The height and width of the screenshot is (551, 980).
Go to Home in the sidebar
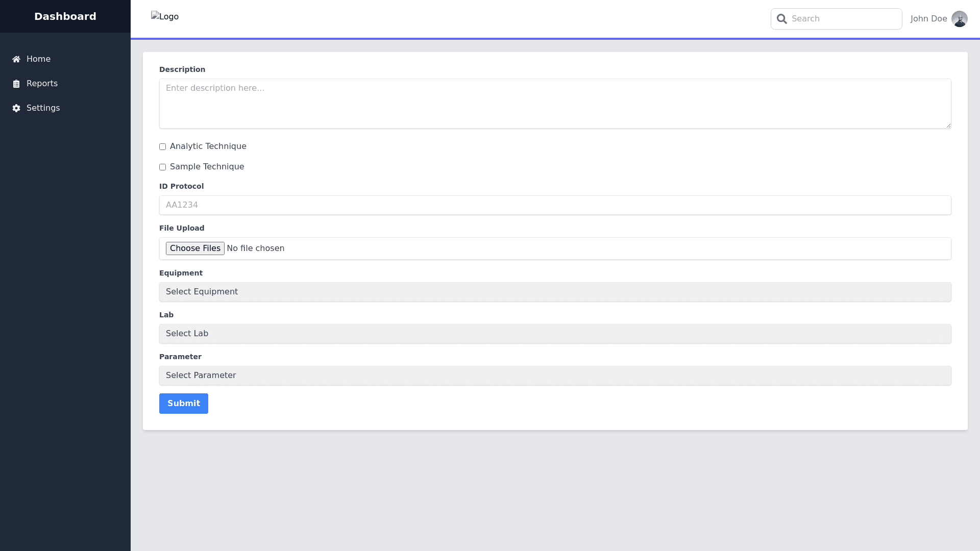click(38, 59)
